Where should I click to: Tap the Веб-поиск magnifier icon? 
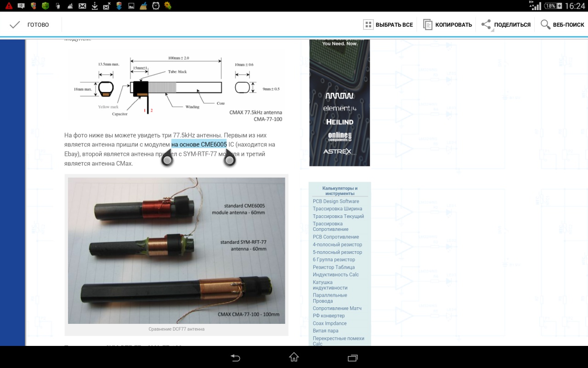[x=545, y=25]
